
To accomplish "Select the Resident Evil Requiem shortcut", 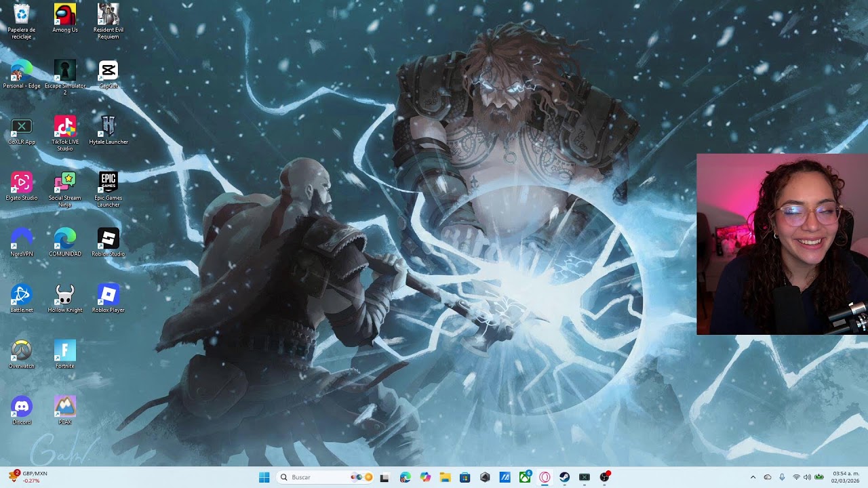I will pyautogui.click(x=108, y=20).
